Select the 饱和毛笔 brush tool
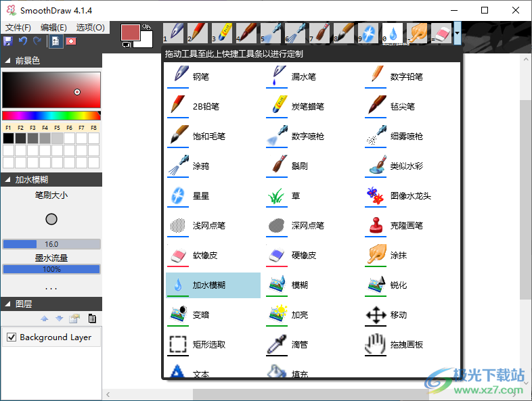 (213, 137)
